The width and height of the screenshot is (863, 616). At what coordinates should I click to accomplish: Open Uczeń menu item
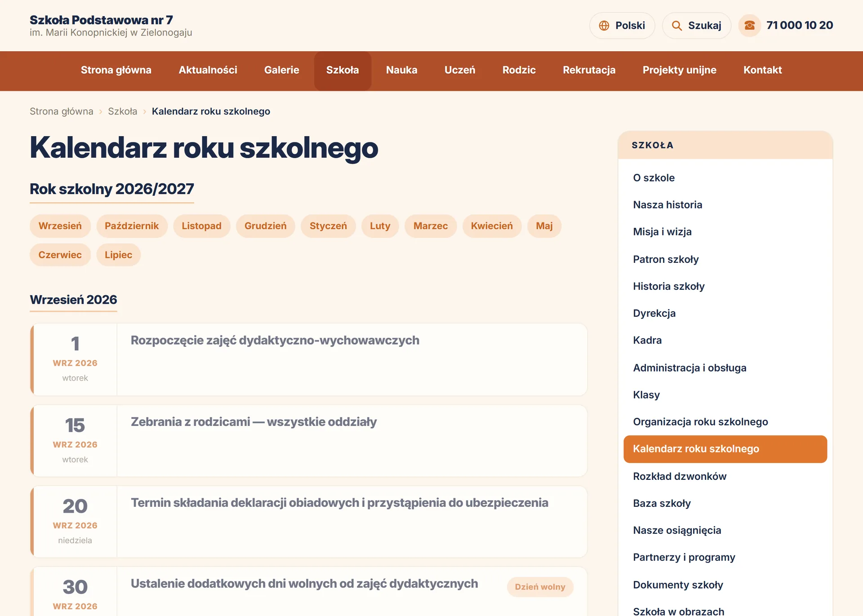tap(459, 70)
